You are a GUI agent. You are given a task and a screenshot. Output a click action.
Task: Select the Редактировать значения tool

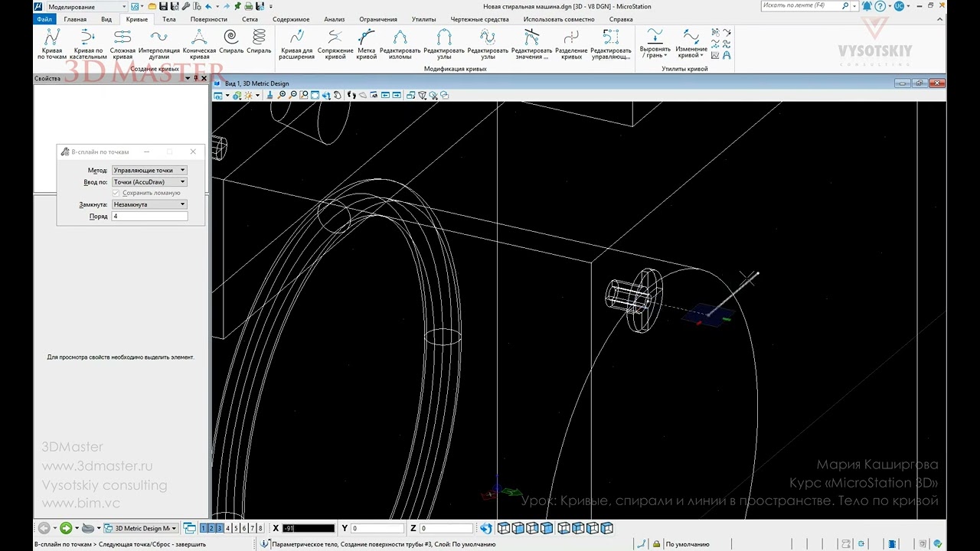(x=531, y=44)
